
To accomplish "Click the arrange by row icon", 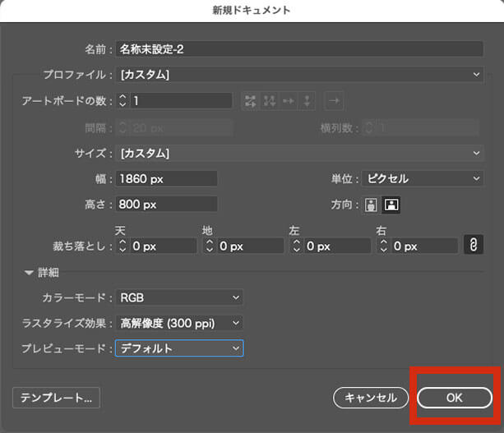I will [x=288, y=101].
